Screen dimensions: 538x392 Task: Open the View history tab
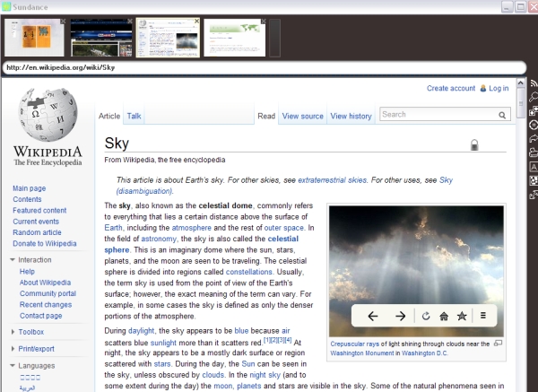coord(351,116)
